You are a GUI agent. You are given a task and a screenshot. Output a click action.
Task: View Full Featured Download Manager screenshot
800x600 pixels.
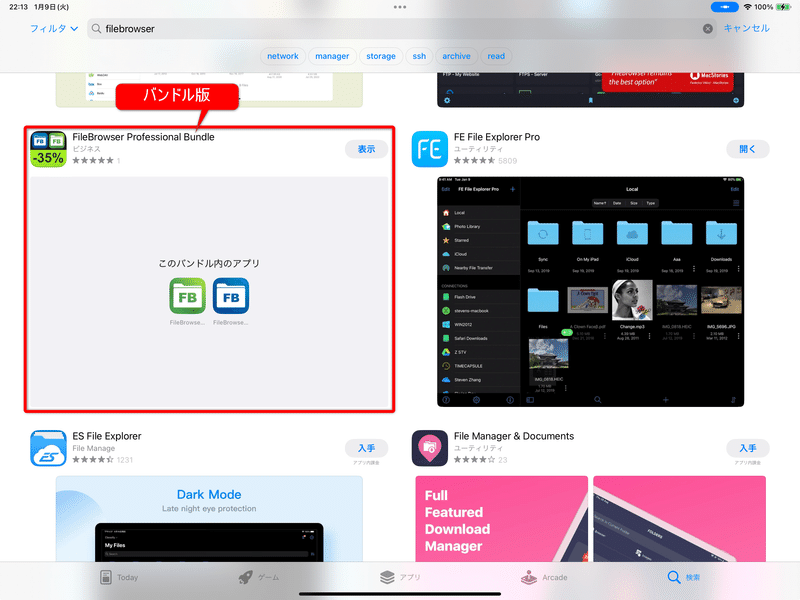coord(502,519)
